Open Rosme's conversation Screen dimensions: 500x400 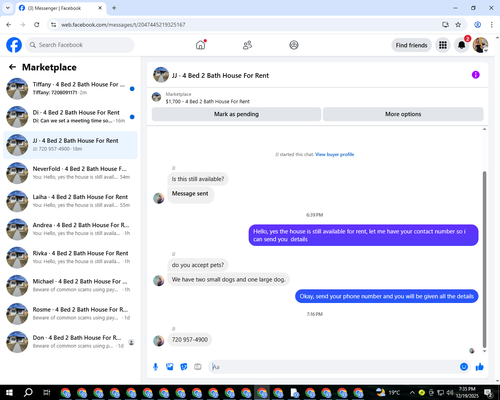70,314
